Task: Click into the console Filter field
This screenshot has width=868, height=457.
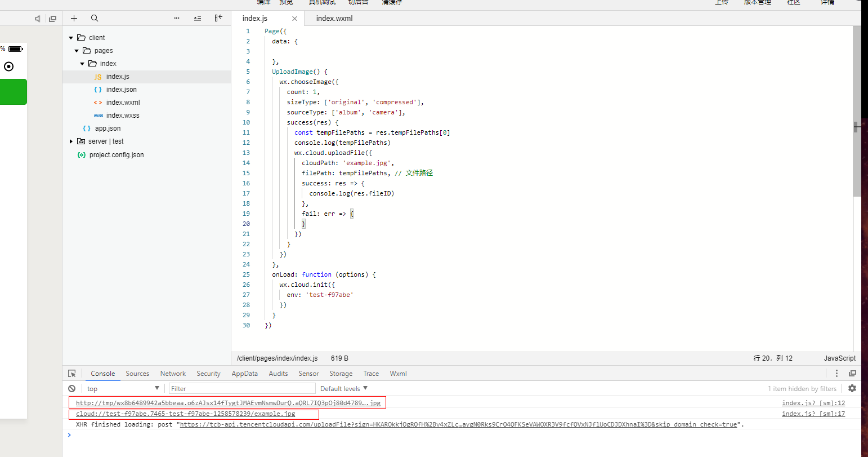Action: [x=242, y=389]
